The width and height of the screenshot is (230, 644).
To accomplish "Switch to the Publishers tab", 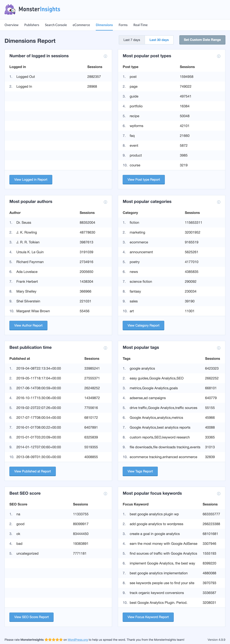I will (x=32, y=25).
